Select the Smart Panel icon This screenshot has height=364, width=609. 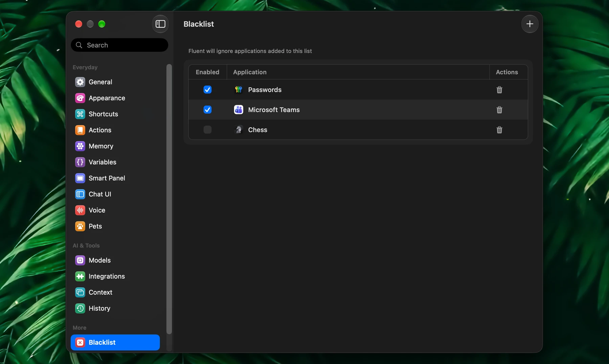coord(80,178)
